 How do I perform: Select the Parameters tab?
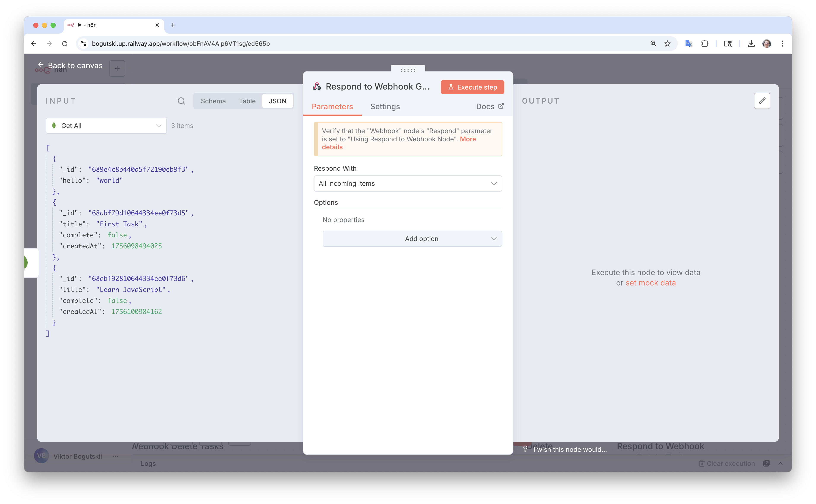pos(332,107)
